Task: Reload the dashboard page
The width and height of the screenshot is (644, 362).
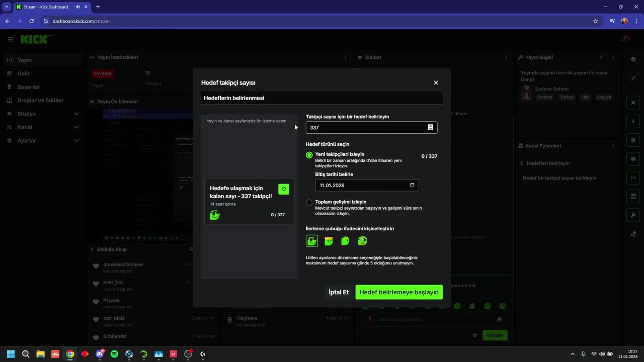Action: tap(31, 21)
